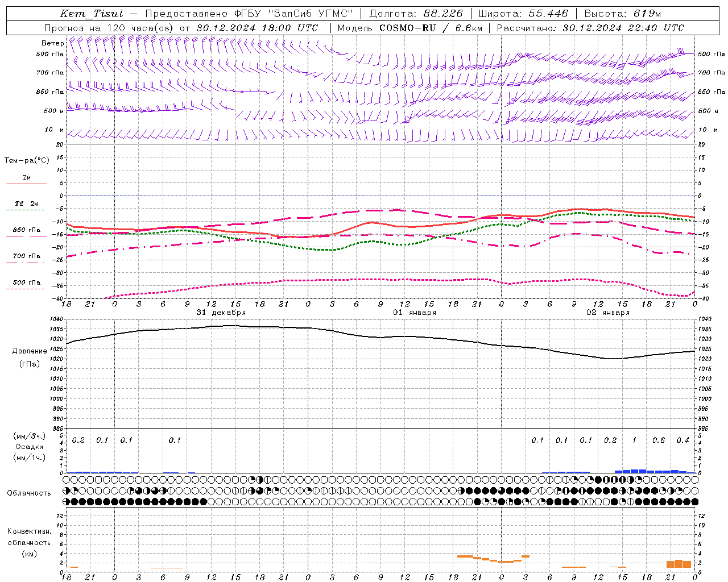Click the dash-dot line sample under 700 гПа legend
Screen dimensions: 728x582
(26, 263)
